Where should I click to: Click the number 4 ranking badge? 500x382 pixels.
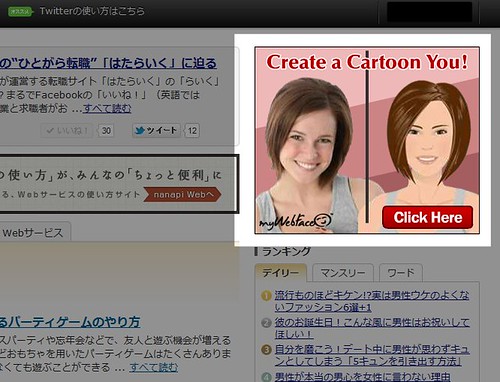coord(266,377)
